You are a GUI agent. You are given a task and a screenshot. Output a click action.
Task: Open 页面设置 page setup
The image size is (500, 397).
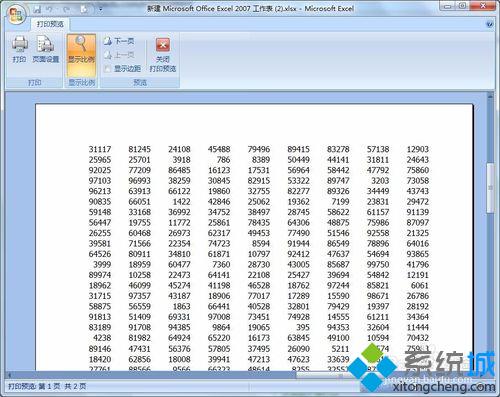tap(45, 49)
